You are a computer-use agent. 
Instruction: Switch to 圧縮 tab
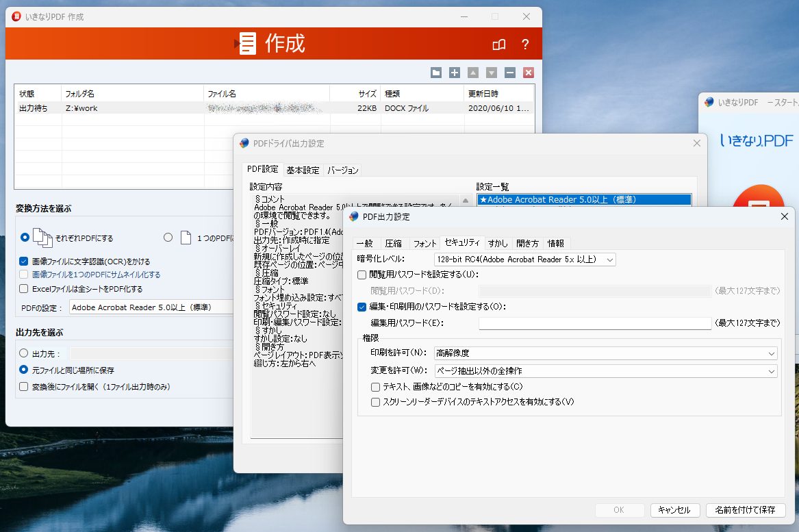(394, 244)
